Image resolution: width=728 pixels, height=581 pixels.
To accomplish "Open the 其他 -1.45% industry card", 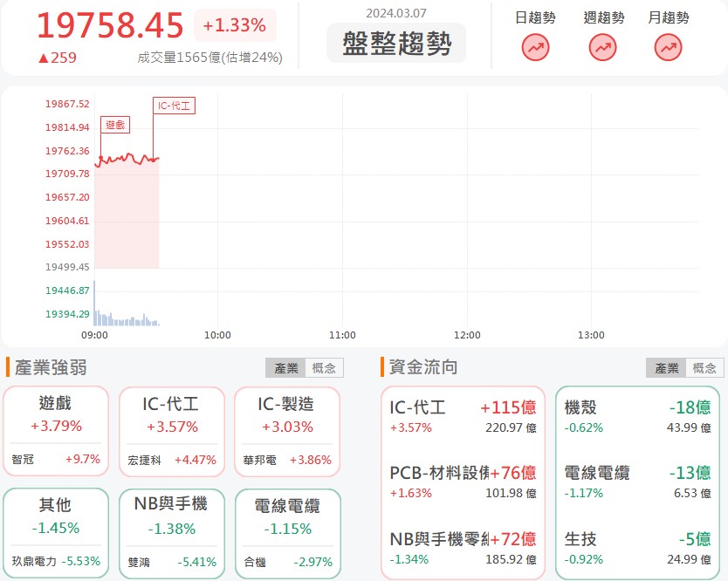I will 56,533.
